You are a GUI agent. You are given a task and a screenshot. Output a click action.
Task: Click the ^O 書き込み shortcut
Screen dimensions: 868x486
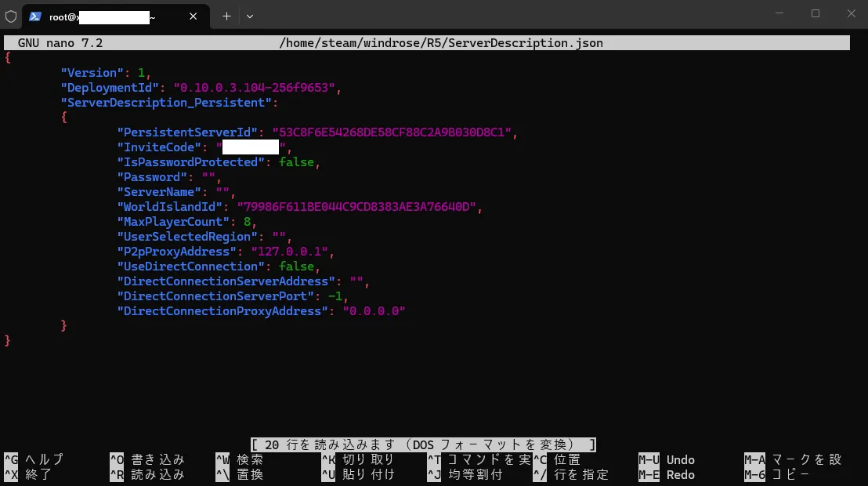point(147,460)
